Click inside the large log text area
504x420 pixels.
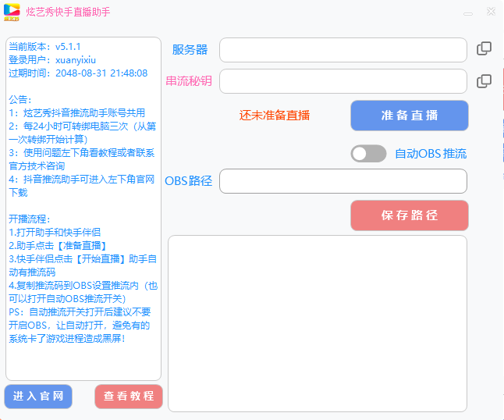[x=318, y=323]
